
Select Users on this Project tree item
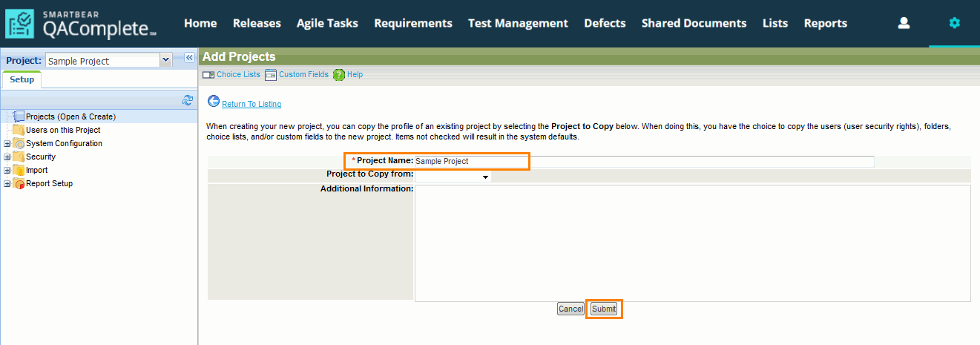point(63,130)
